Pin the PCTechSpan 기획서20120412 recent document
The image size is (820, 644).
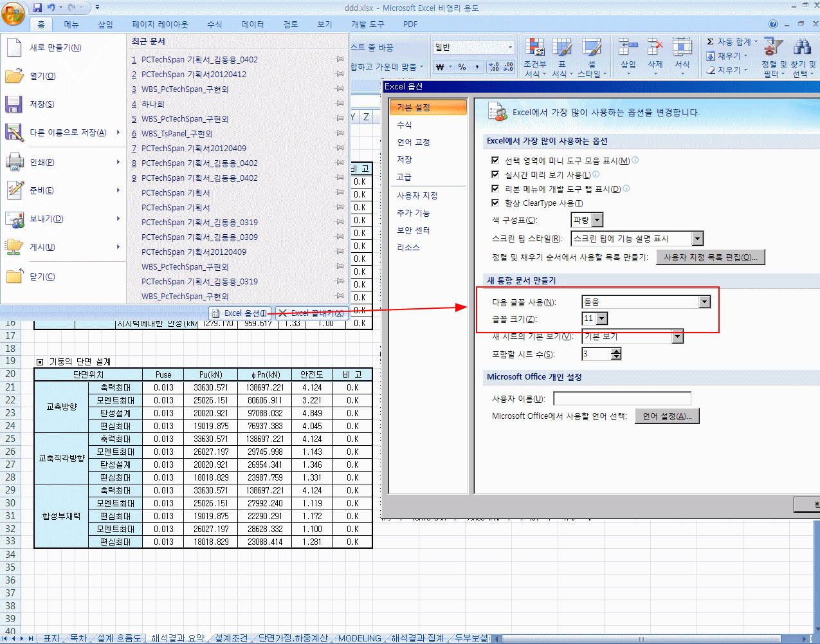click(x=340, y=74)
